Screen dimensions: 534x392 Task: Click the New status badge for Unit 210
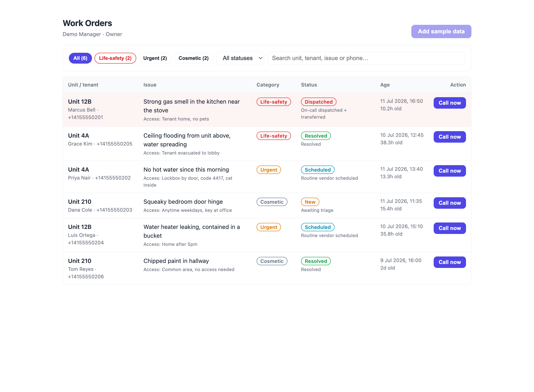[x=310, y=202]
